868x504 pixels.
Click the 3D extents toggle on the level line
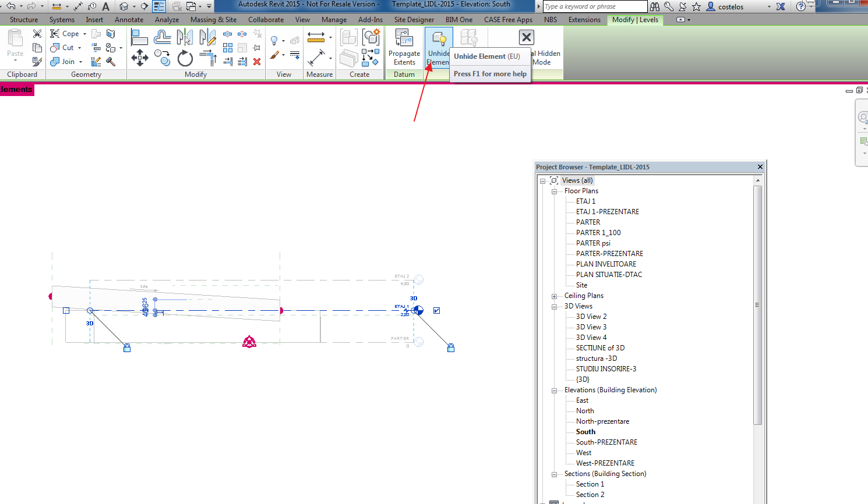click(413, 298)
